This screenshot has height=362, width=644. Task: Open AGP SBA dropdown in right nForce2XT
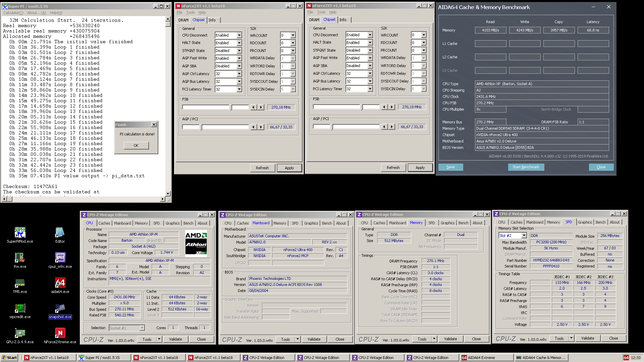pos(370,66)
